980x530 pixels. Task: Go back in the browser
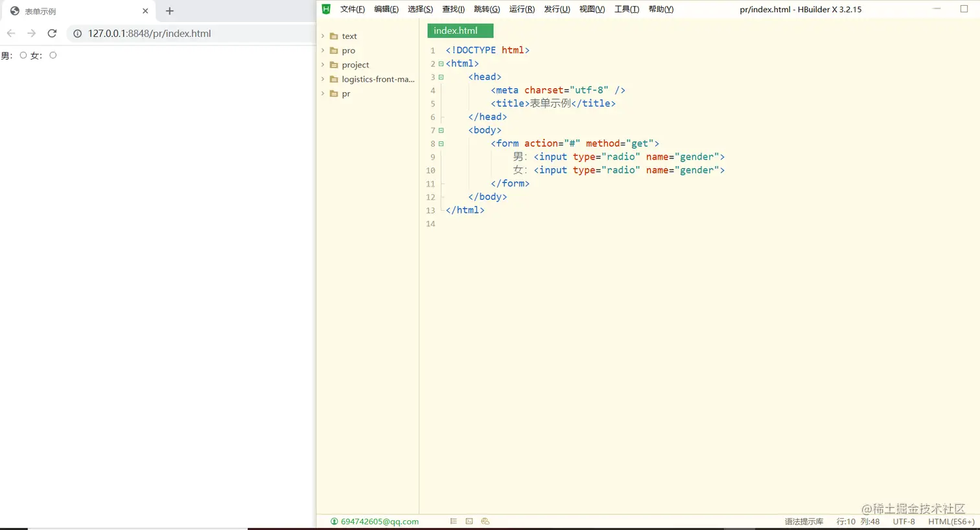11,33
